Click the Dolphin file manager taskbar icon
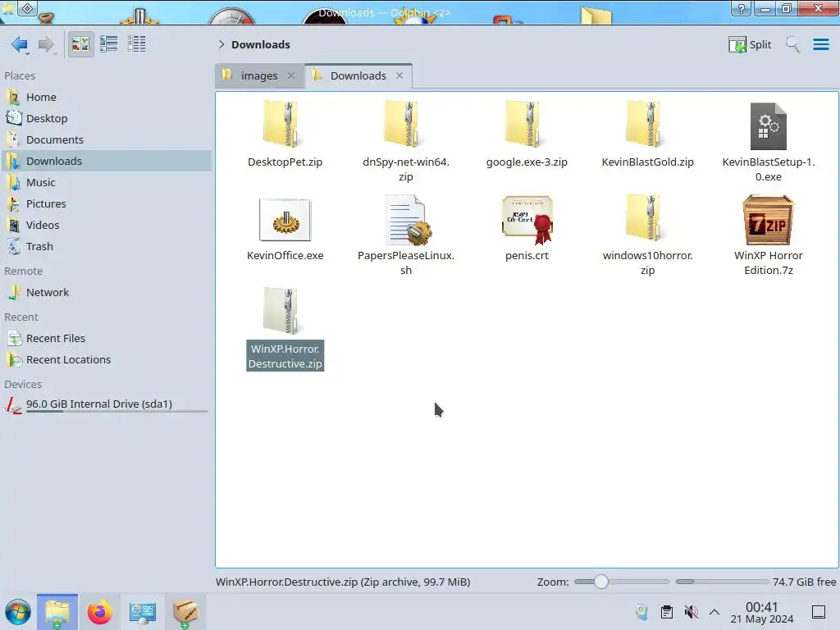840x630 pixels. 57,612
